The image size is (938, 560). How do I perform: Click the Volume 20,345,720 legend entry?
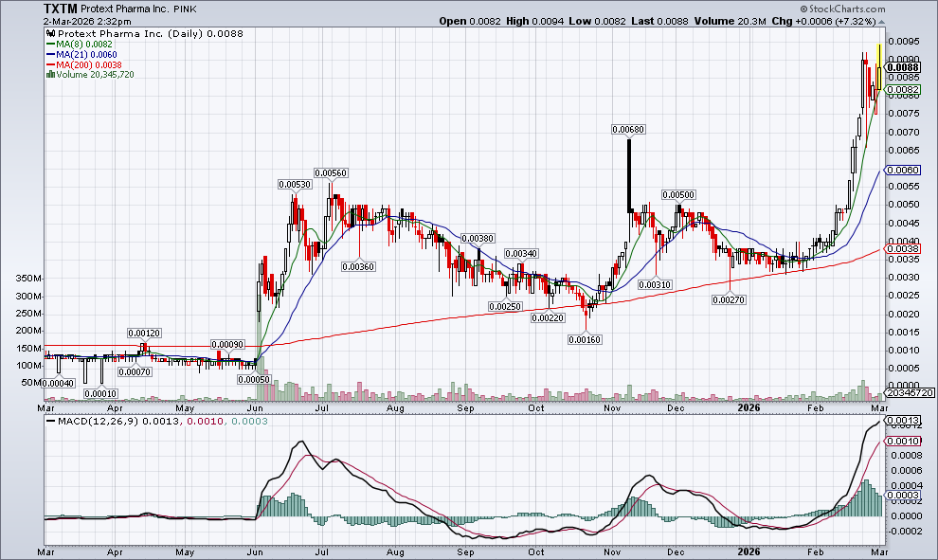[x=95, y=75]
